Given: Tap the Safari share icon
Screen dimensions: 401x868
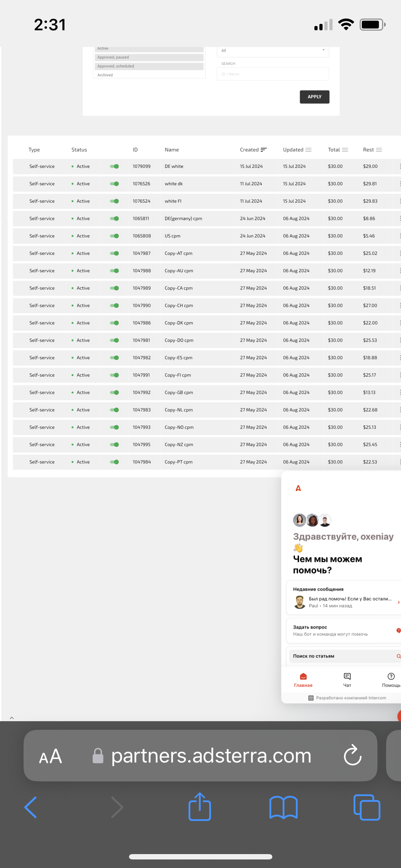Looking at the screenshot, I should tap(200, 807).
